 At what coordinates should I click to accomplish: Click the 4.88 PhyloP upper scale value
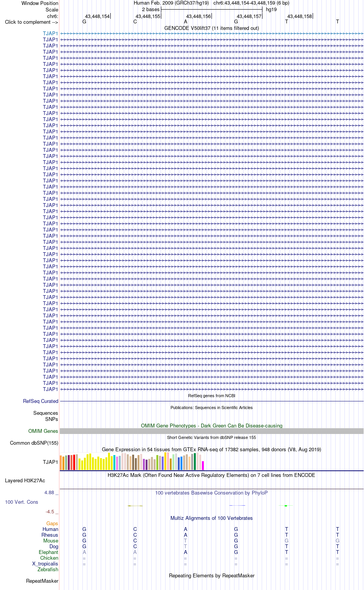click(x=51, y=492)
